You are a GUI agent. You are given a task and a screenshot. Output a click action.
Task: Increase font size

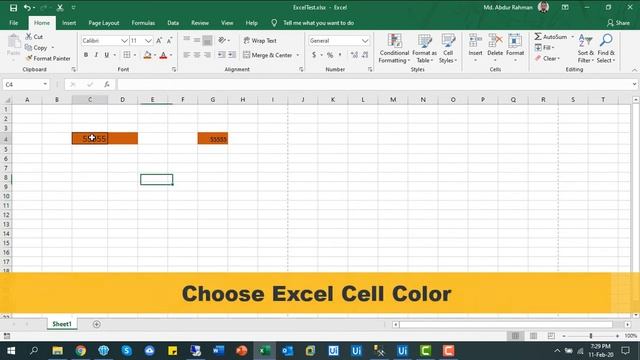159,40
